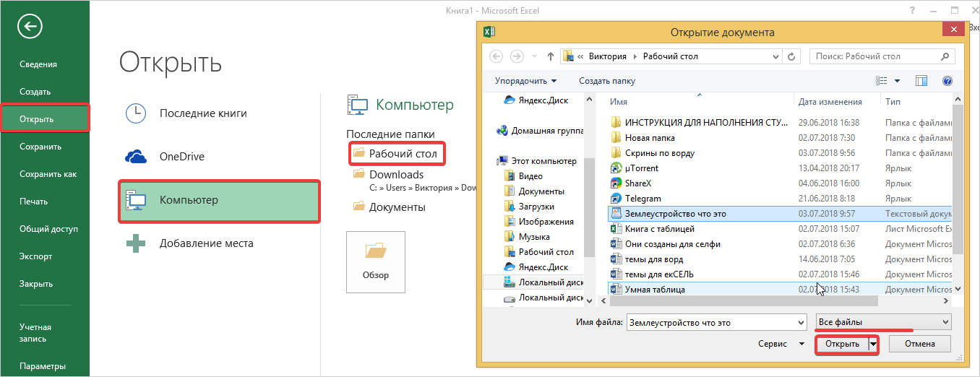Click the preview pane toggle icon
This screenshot has width=980, height=377.
point(921,81)
